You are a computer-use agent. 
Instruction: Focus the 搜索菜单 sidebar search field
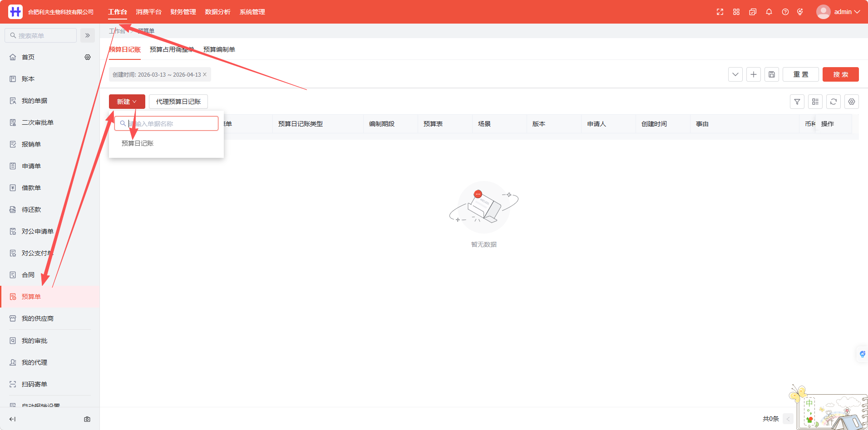point(41,35)
